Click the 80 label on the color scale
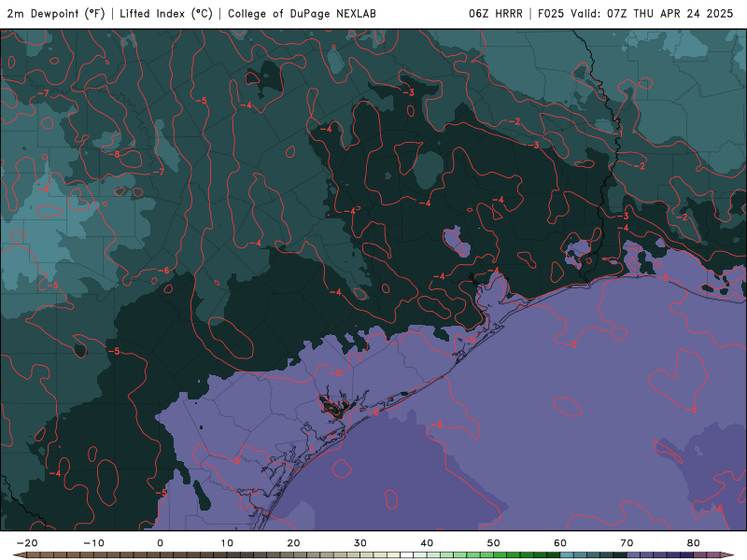 tap(694, 543)
